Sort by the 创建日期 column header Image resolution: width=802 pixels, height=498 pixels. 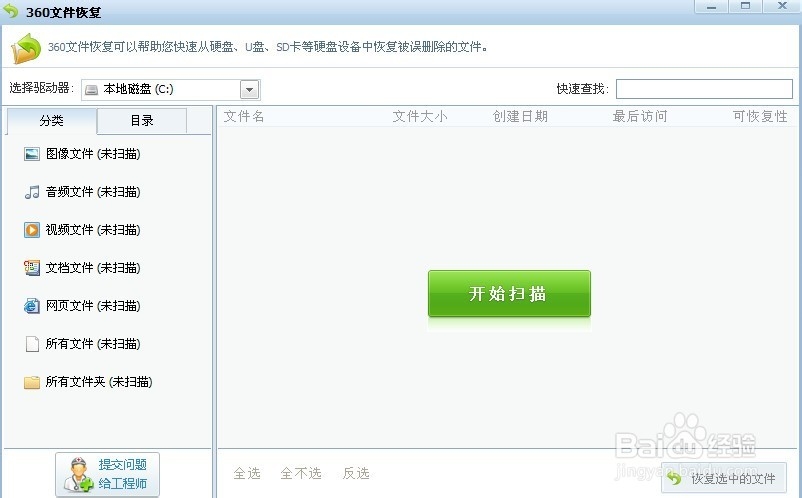coord(520,117)
